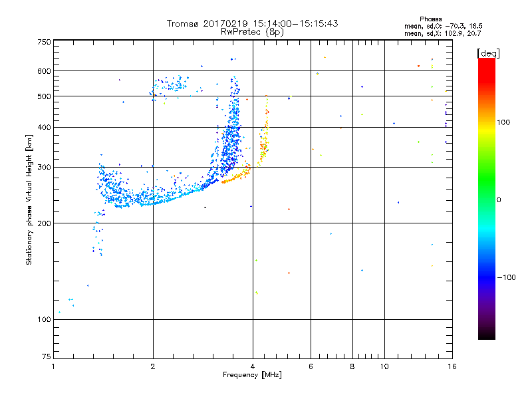Select the 'RwPretec (8p)' subtitle text
This screenshot has height=399, width=532.
252,32
